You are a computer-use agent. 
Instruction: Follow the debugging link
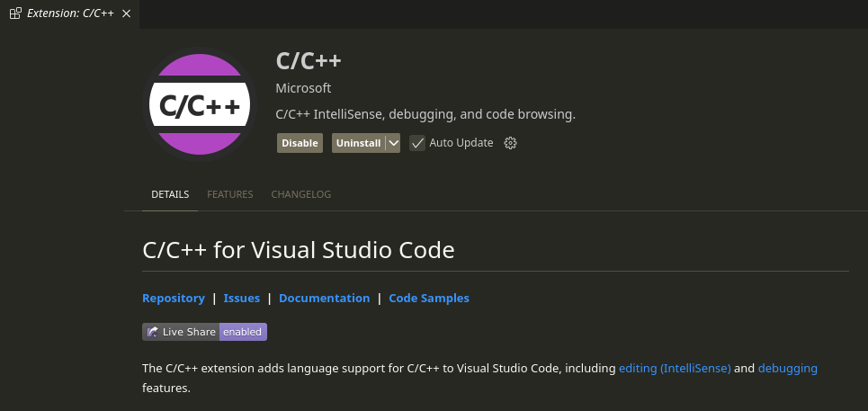(x=788, y=369)
